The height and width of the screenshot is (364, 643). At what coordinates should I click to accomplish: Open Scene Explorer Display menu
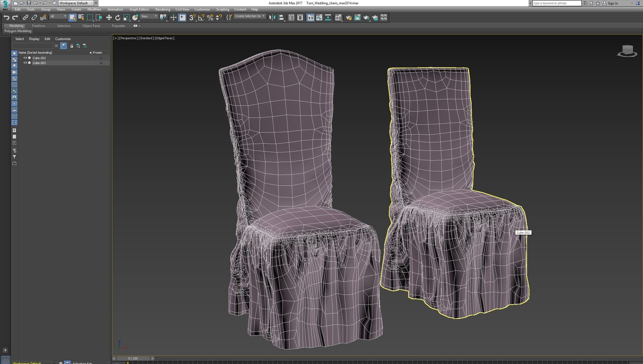point(34,39)
